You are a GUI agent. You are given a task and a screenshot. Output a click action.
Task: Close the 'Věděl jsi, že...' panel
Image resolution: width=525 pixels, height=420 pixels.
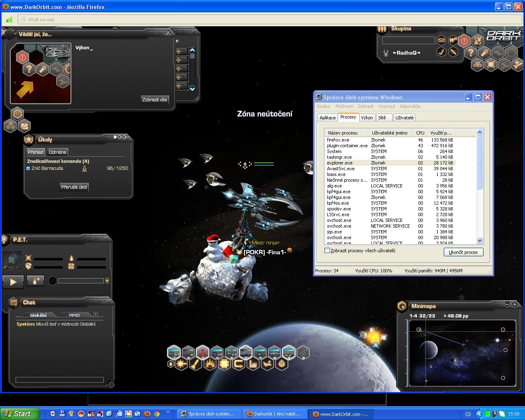tap(168, 32)
